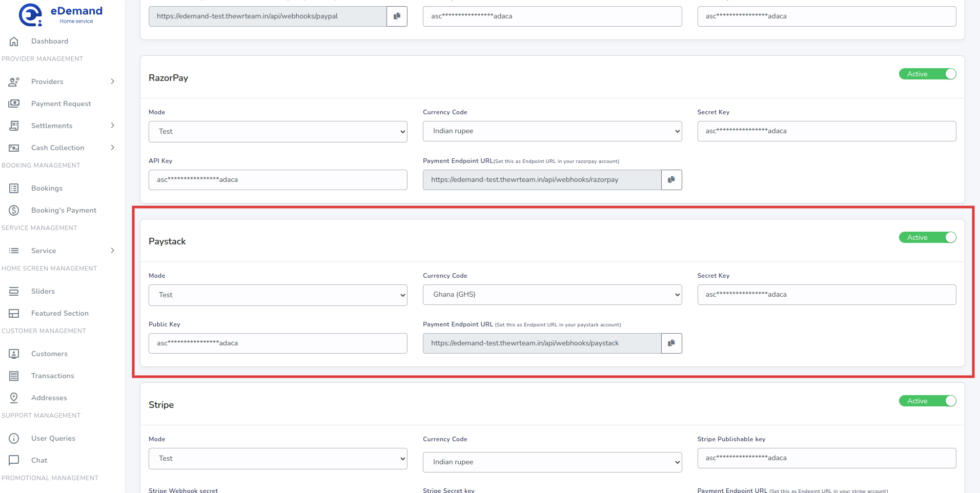Open Customers menu item
The image size is (980, 493).
pos(49,354)
